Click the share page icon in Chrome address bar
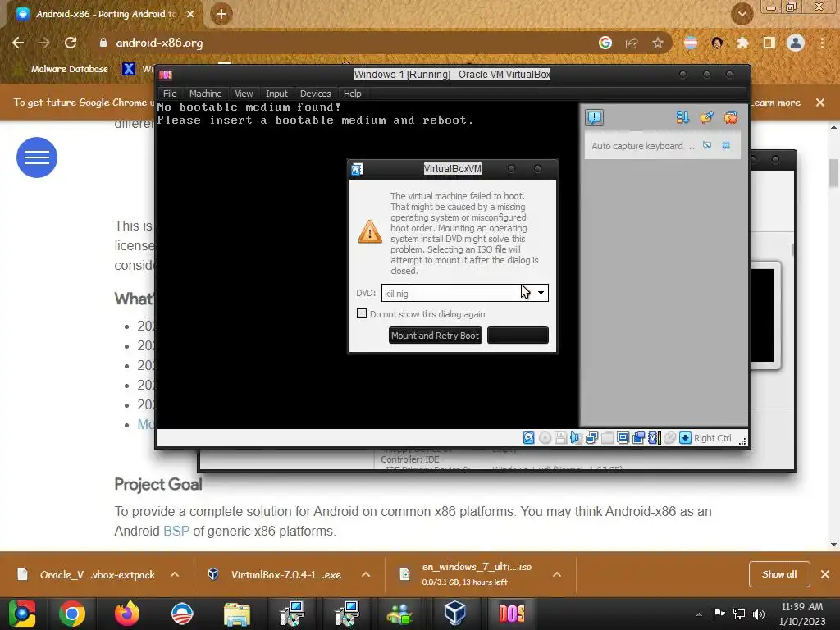The image size is (840, 630). pos(632,43)
